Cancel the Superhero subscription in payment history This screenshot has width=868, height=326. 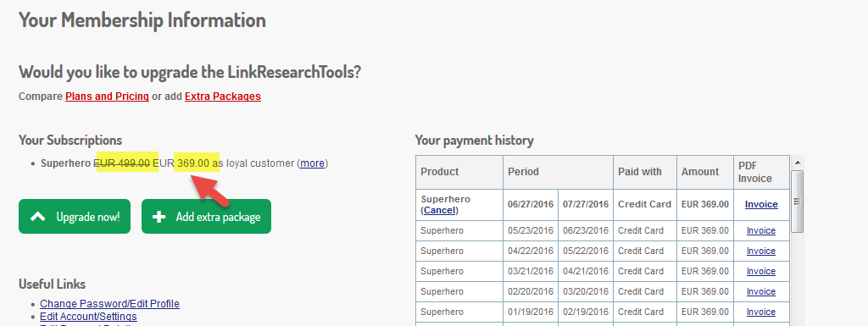(x=440, y=210)
